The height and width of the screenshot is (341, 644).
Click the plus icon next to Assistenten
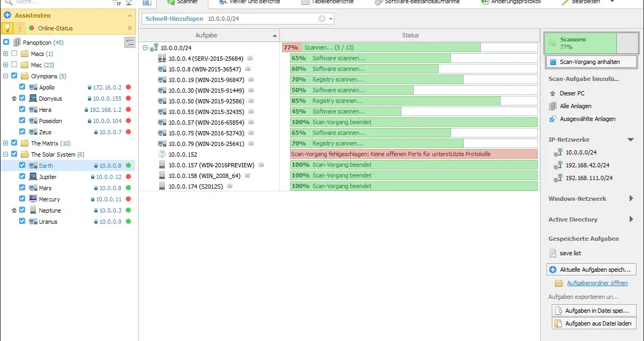click(7, 15)
